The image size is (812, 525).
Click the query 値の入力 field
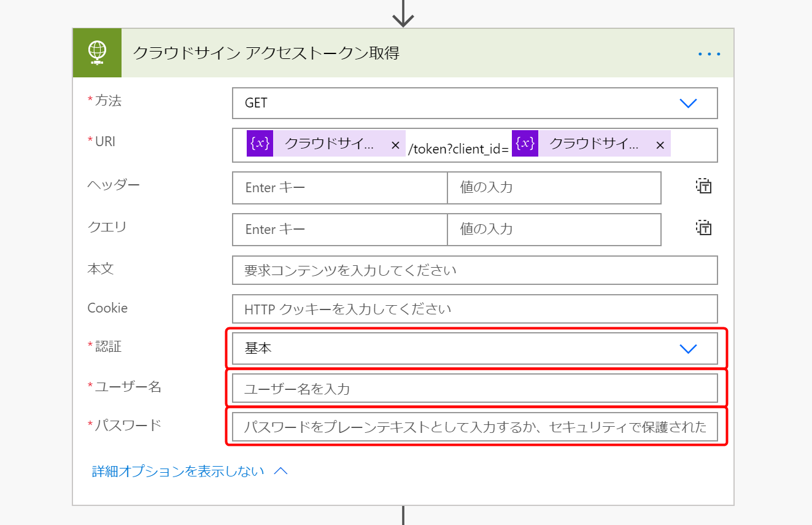(x=554, y=229)
